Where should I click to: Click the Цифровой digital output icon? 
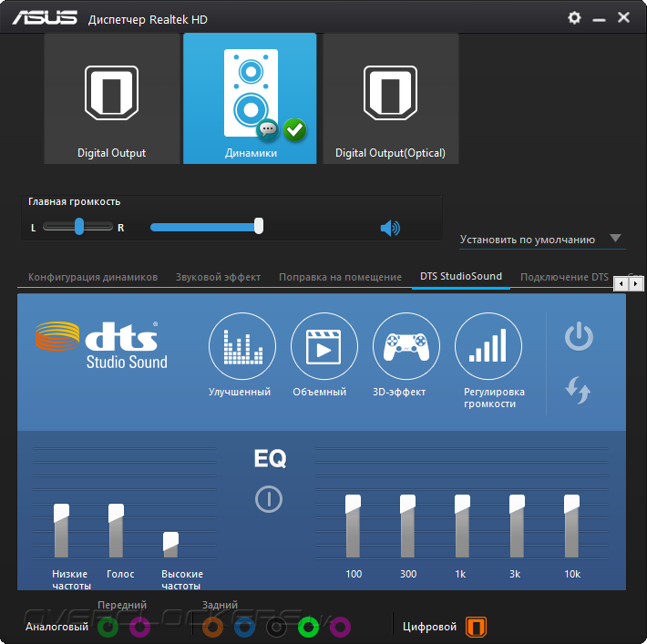(x=477, y=627)
